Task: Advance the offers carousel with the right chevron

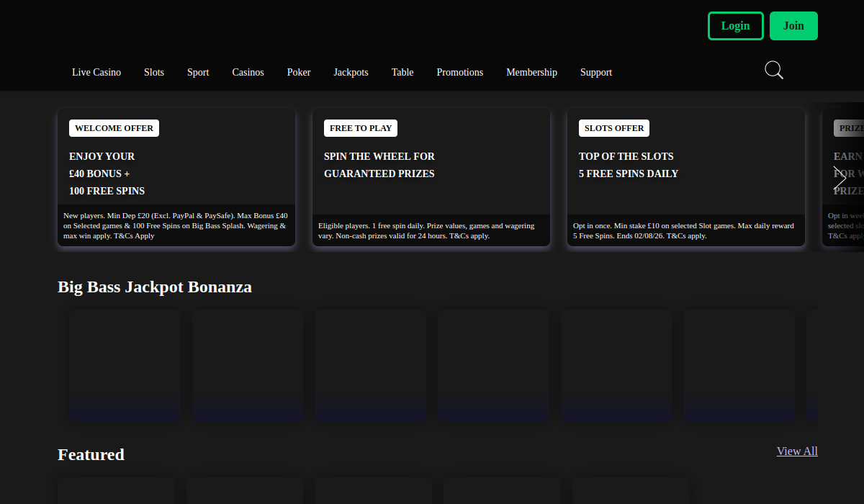Action: tap(840, 179)
